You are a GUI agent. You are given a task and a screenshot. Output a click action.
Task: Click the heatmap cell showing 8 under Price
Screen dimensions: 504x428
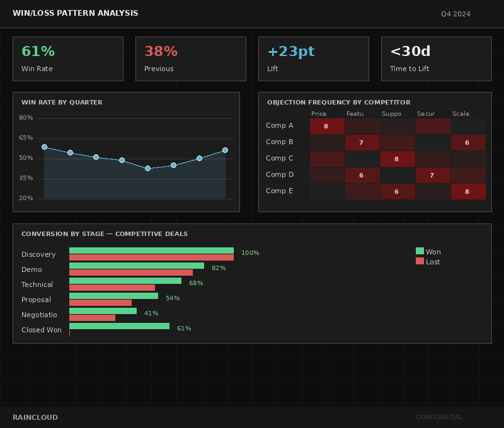tap(327, 126)
